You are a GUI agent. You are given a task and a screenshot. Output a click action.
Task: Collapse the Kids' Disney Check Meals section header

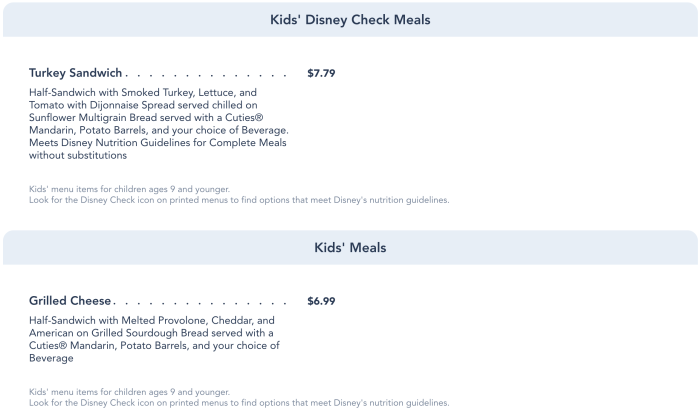click(x=350, y=20)
